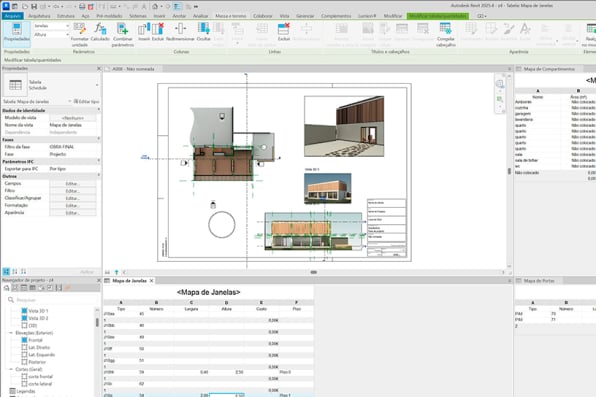
Task: Switch to the Colaborar ribbon tab
Action: pyautogui.click(x=262, y=16)
